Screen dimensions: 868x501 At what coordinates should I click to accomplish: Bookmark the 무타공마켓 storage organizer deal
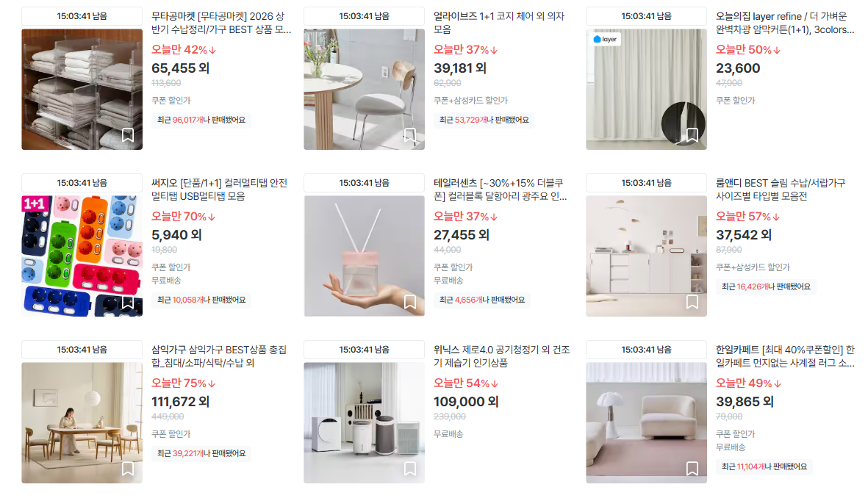(x=128, y=135)
